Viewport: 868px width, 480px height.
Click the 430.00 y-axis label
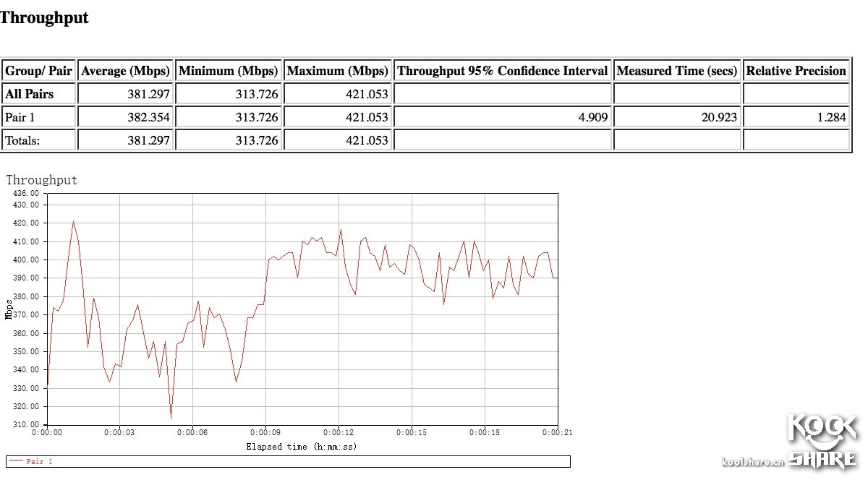click(26, 205)
